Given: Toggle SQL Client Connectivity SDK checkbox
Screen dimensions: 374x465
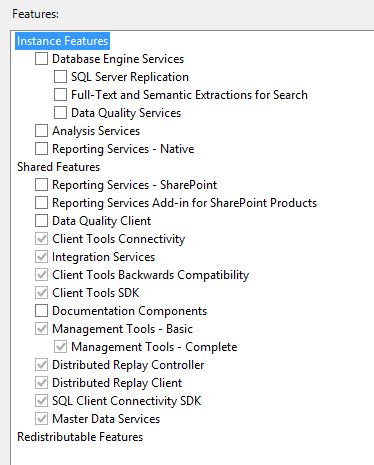Looking at the screenshot, I should (41, 401).
